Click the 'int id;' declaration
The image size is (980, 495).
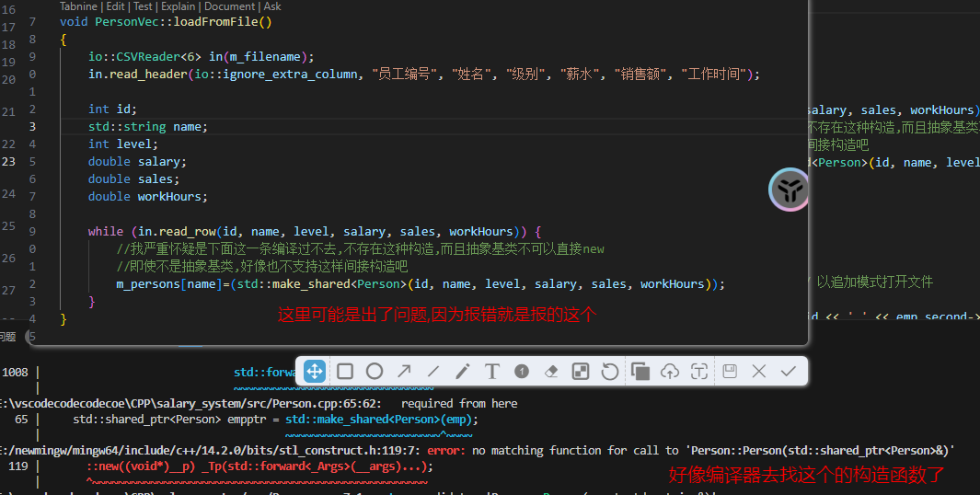click(112, 109)
